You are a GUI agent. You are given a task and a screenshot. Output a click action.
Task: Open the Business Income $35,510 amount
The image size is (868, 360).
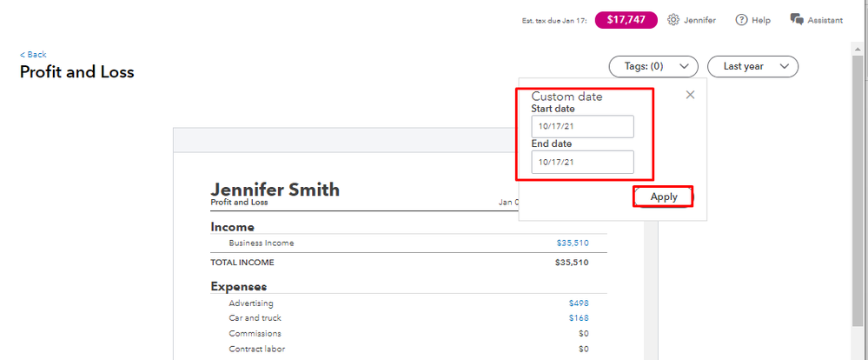[573, 243]
